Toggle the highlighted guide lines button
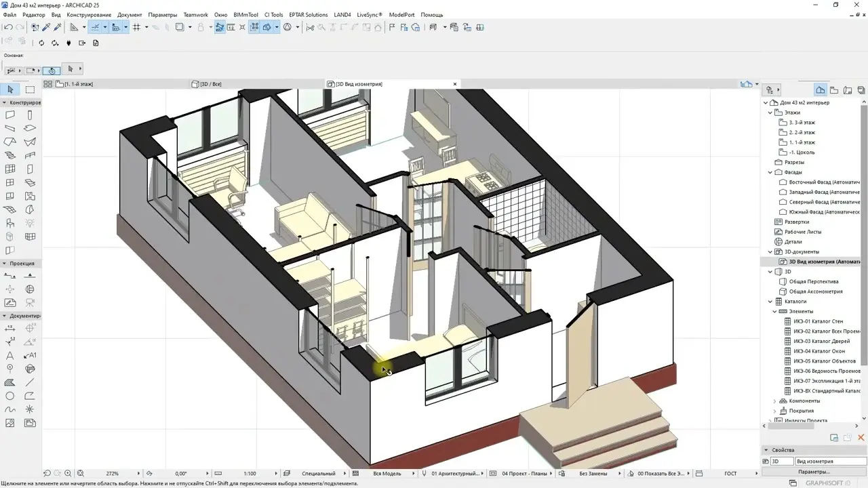This screenshot has width=868, height=488. point(96,27)
